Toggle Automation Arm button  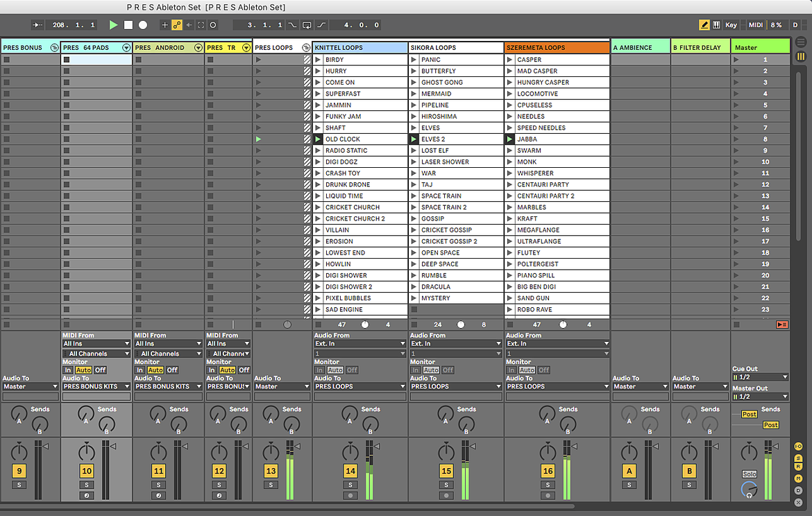pyautogui.click(x=177, y=25)
